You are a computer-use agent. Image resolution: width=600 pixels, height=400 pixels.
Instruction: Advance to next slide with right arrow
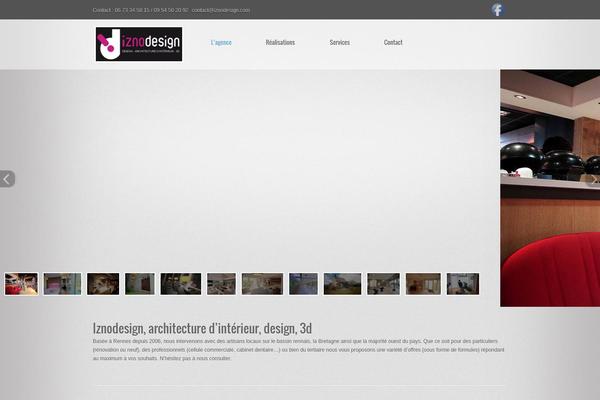coord(593,179)
